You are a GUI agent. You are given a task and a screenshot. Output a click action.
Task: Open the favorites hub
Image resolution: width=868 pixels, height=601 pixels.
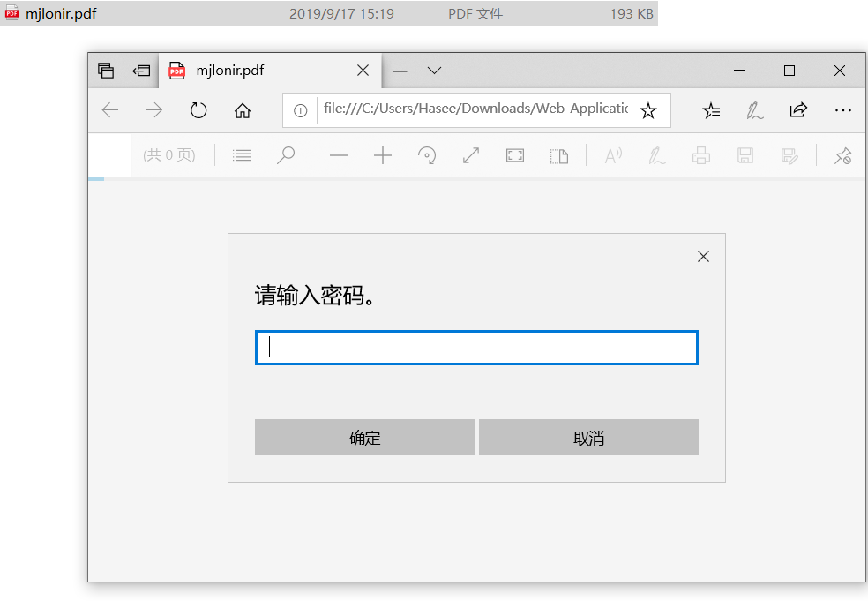coord(711,111)
